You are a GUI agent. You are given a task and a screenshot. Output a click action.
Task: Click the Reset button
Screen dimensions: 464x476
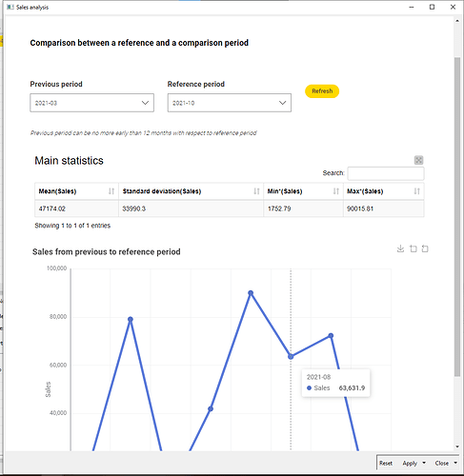point(386,464)
